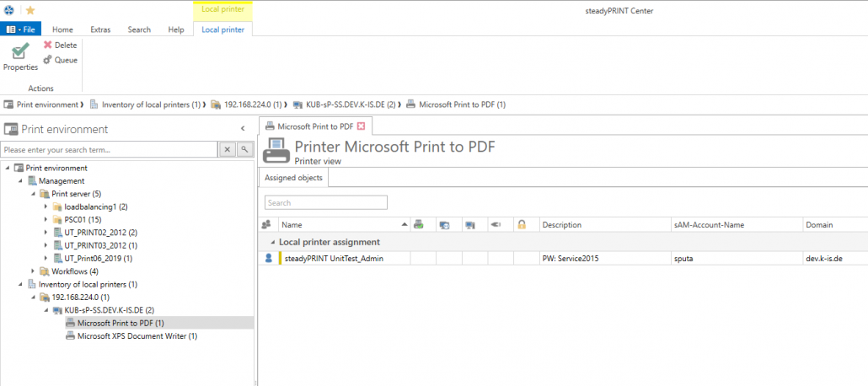Viewport: 868px width, 386px height.
Task: Close the Microsoft Print to PDF tab
Action: click(x=361, y=126)
